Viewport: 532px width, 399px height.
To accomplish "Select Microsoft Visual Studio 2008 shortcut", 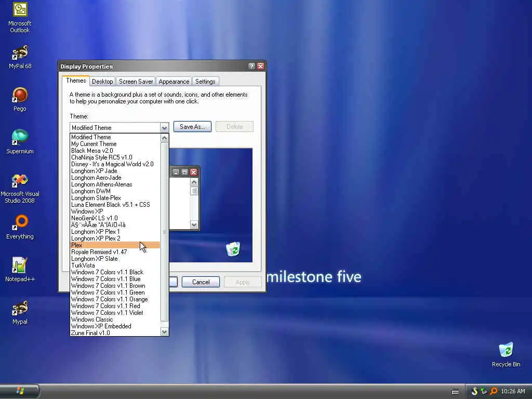I will [x=20, y=188].
